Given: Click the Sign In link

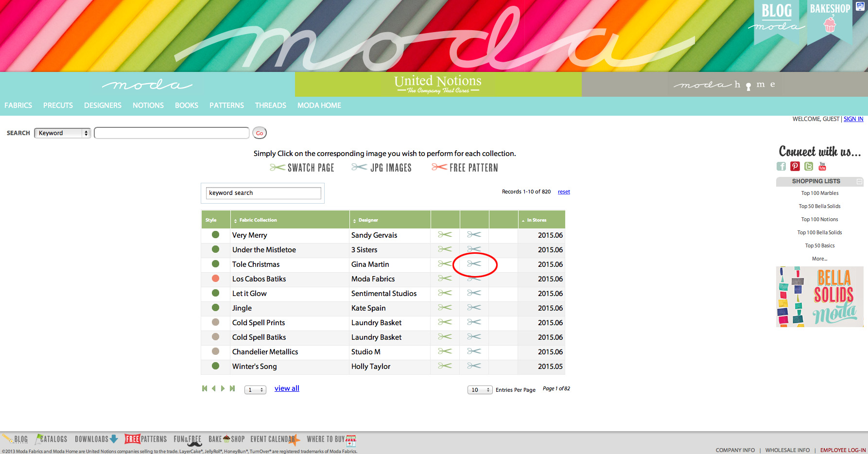Looking at the screenshot, I should point(853,119).
